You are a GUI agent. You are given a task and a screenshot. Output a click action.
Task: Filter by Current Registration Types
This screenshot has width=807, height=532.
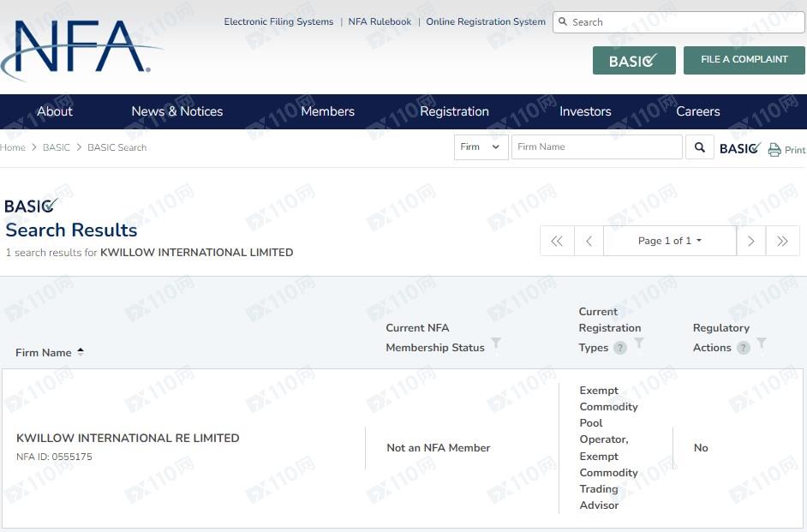(x=638, y=344)
